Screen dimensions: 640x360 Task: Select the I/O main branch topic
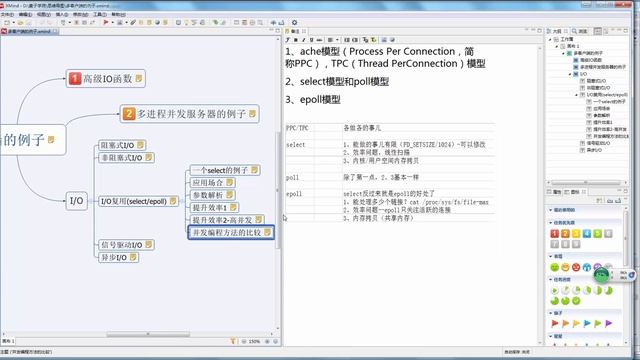click(77, 201)
